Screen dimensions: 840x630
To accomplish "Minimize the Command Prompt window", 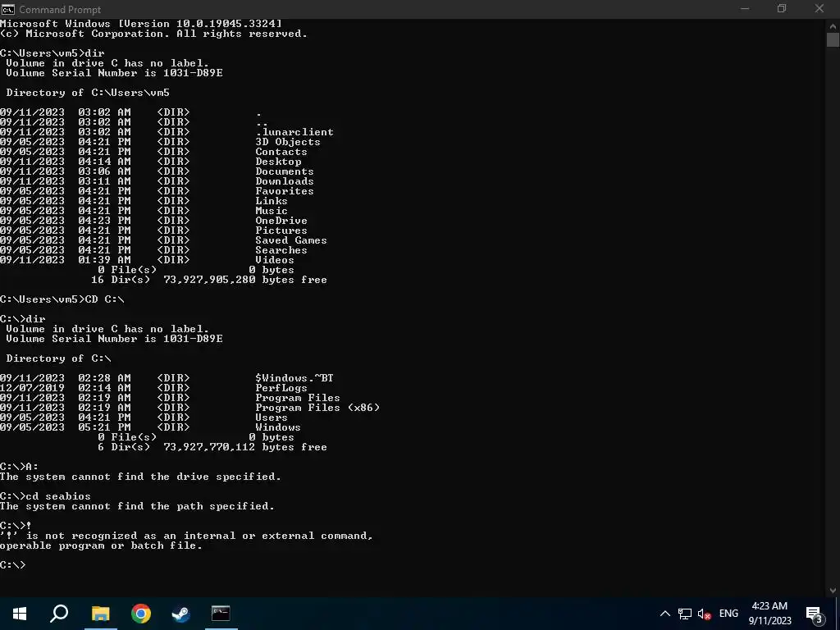I will click(x=745, y=8).
